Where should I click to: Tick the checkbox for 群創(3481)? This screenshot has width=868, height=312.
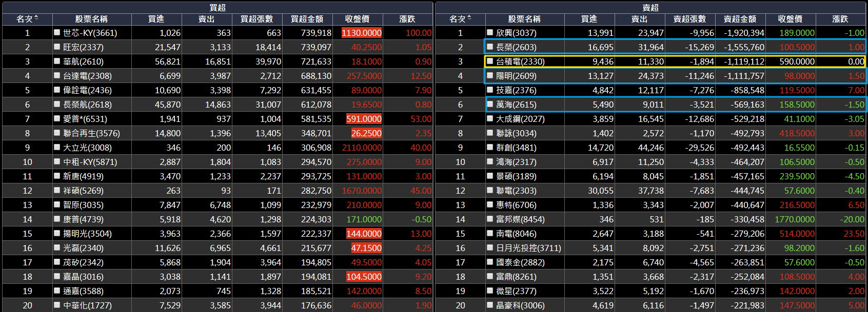click(490, 147)
